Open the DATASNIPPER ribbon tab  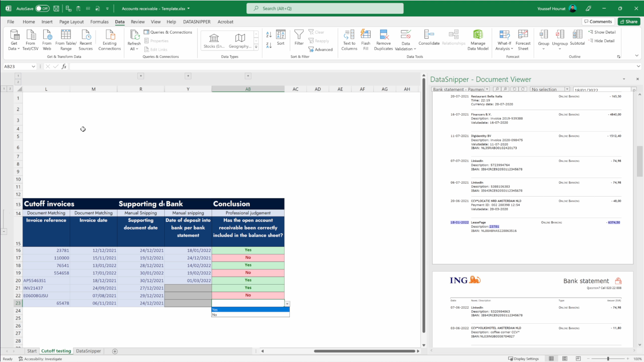[197, 21]
